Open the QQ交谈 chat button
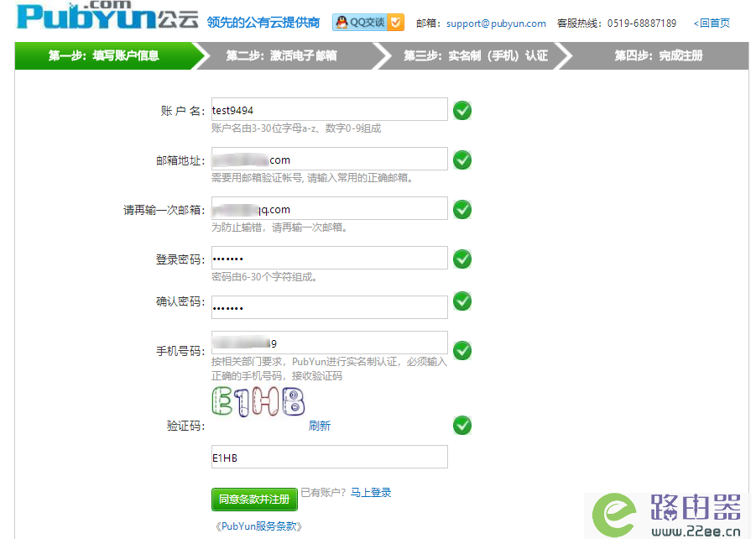The image size is (756, 539). (368, 22)
